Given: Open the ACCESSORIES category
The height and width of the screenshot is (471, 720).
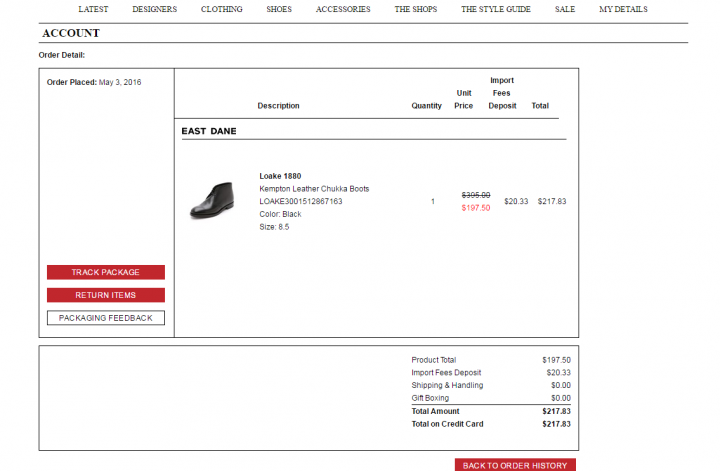Looking at the screenshot, I should (343, 9).
